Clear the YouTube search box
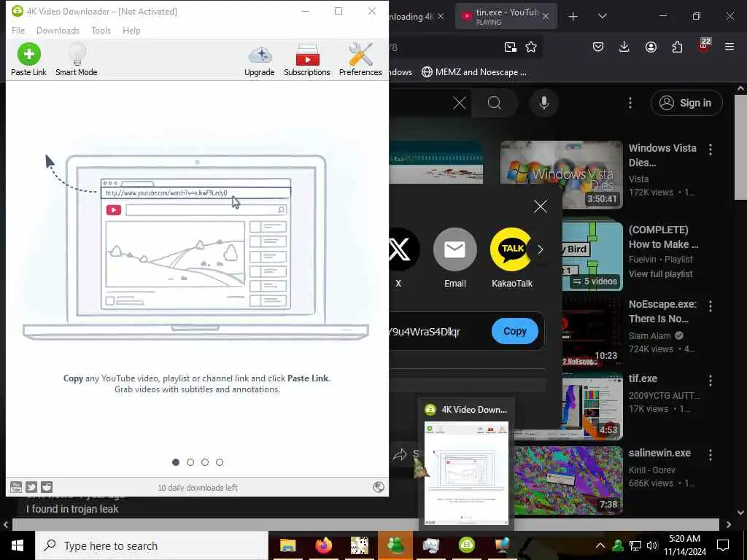Viewport: 747px width, 560px height. coord(460,103)
